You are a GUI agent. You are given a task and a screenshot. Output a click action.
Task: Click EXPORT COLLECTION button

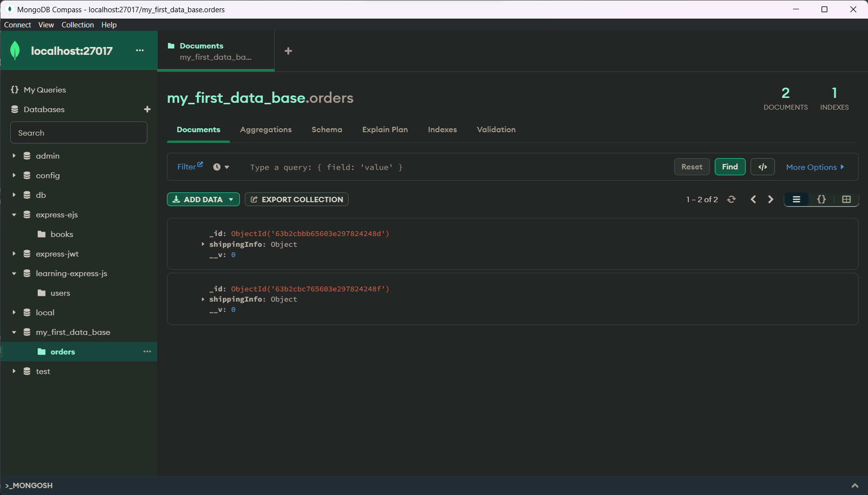[297, 199]
